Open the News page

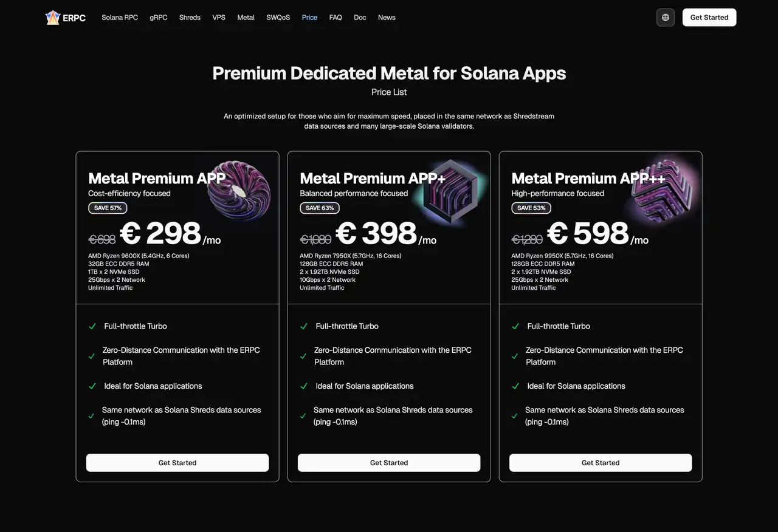[x=387, y=18]
